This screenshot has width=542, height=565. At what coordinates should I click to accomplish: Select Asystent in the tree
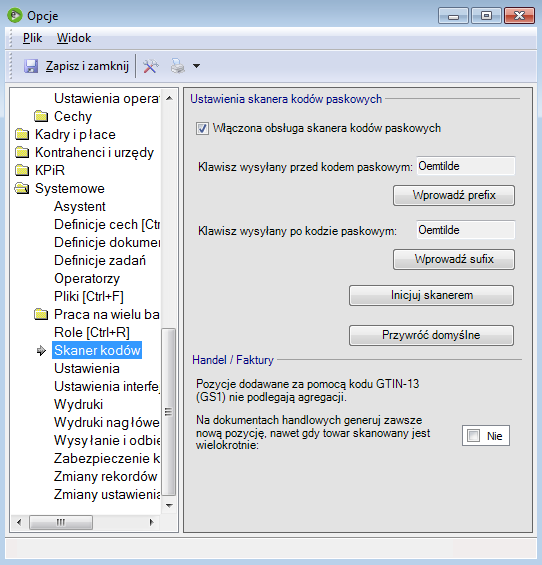80,206
